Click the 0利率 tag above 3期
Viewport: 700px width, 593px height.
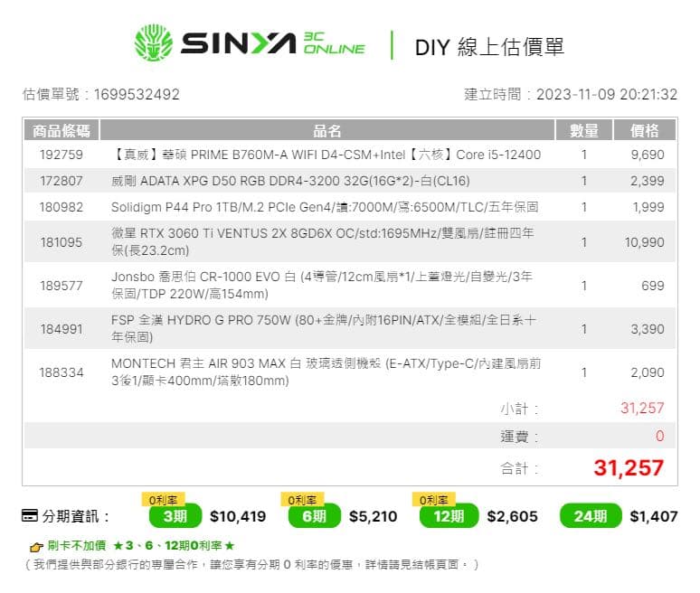164,500
